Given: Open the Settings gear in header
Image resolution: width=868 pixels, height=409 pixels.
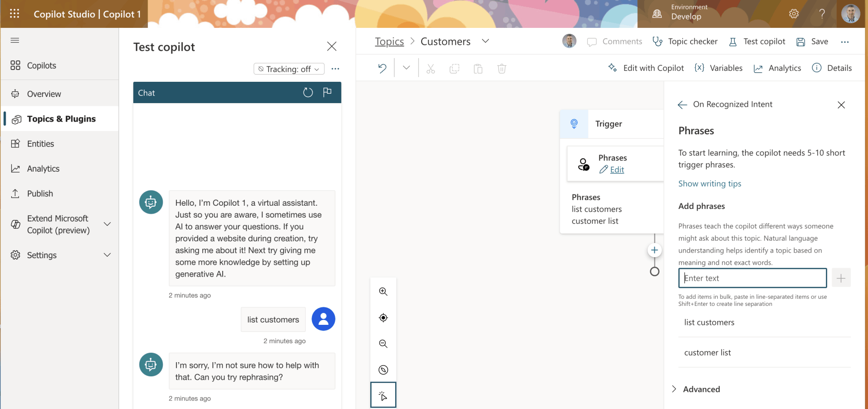Looking at the screenshot, I should (x=794, y=14).
